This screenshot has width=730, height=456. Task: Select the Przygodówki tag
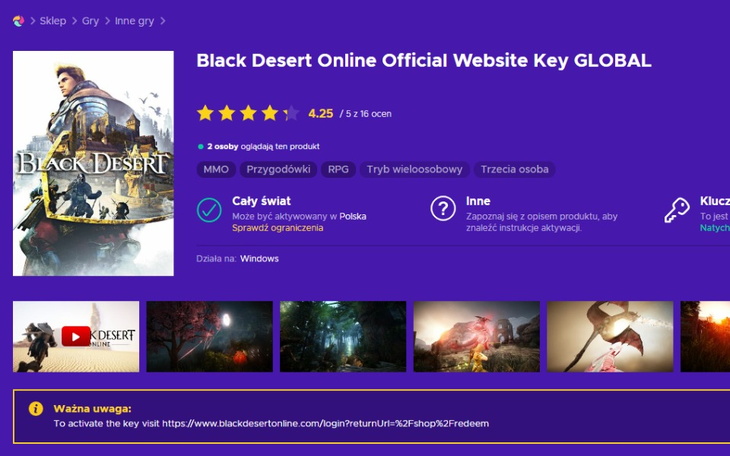278,170
